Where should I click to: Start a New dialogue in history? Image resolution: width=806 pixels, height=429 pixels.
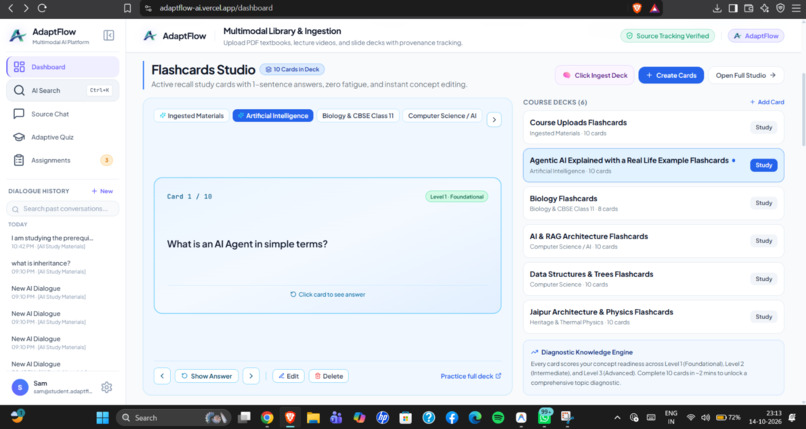tap(102, 191)
